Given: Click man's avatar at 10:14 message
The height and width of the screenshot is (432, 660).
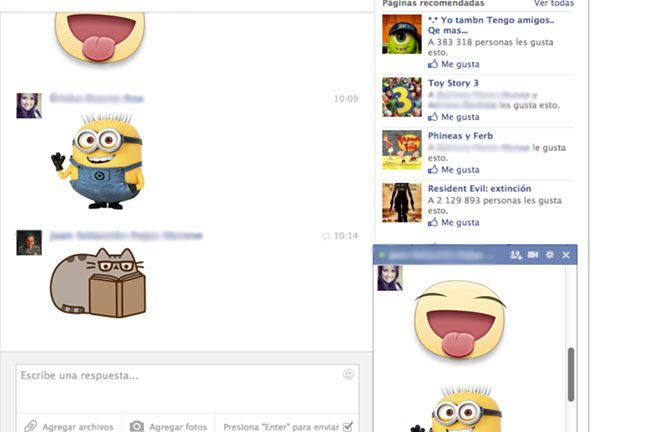Looking at the screenshot, I should pos(29,243).
